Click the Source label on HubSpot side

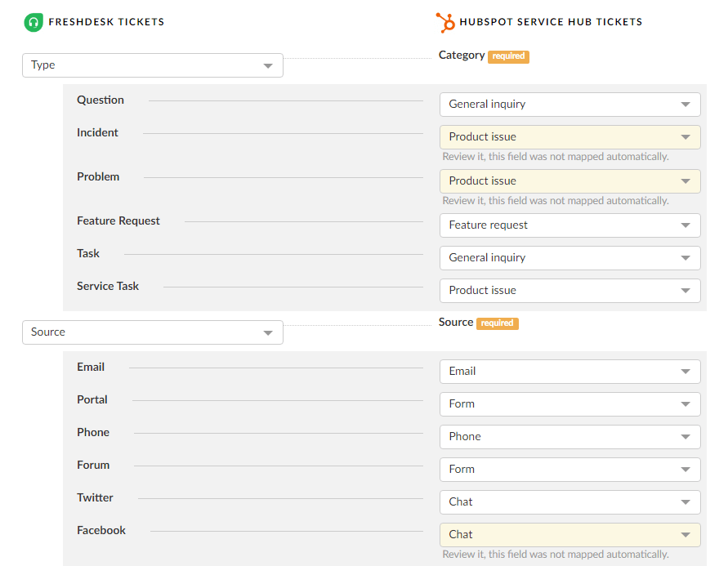coord(456,322)
